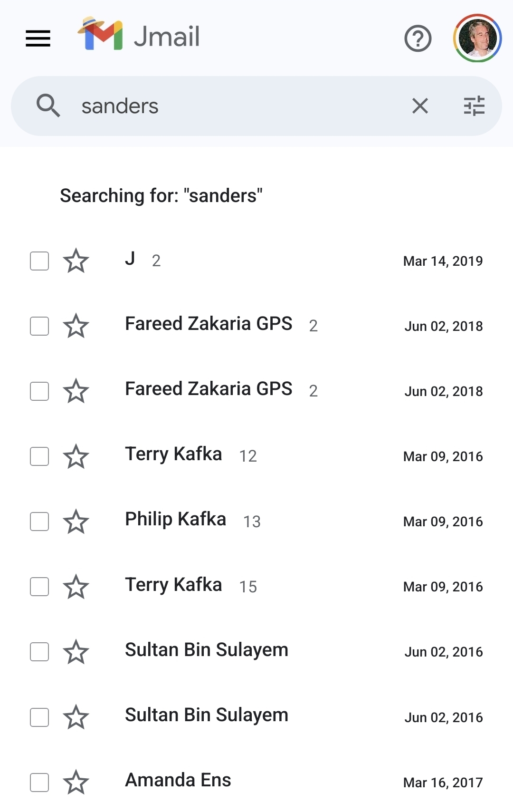Open the profile avatar picture
This screenshot has height=812, width=513.
tap(477, 39)
